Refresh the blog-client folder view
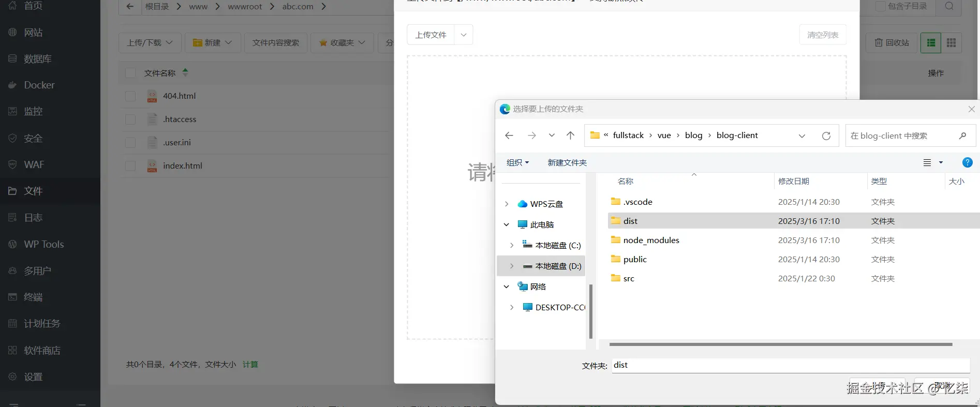 coord(826,136)
